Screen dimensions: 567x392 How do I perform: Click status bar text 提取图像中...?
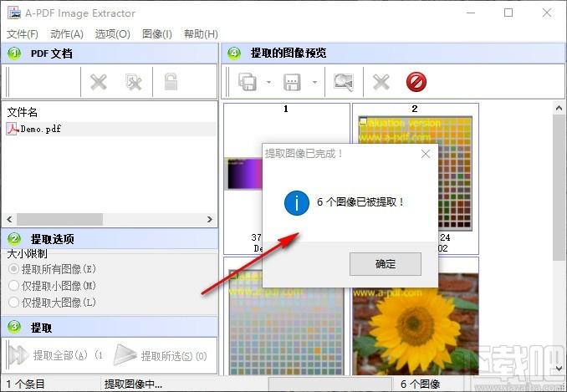point(134,384)
